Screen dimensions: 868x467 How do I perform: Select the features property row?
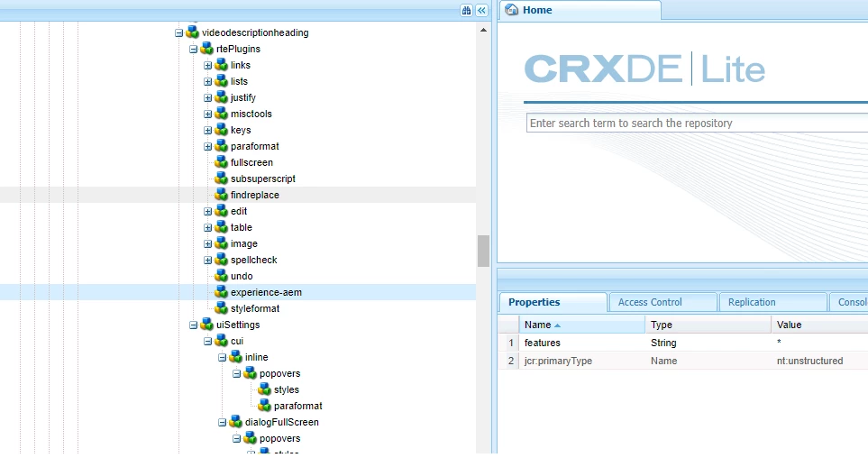point(682,343)
